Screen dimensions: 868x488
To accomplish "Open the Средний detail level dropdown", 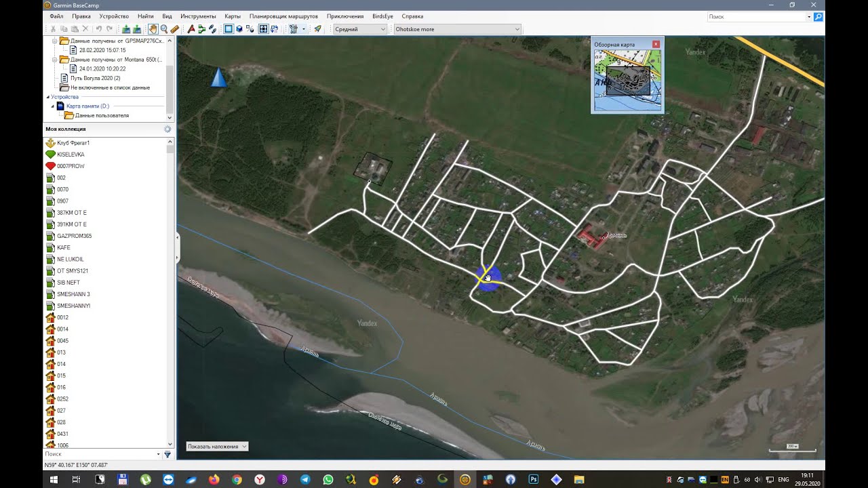I will [x=360, y=29].
